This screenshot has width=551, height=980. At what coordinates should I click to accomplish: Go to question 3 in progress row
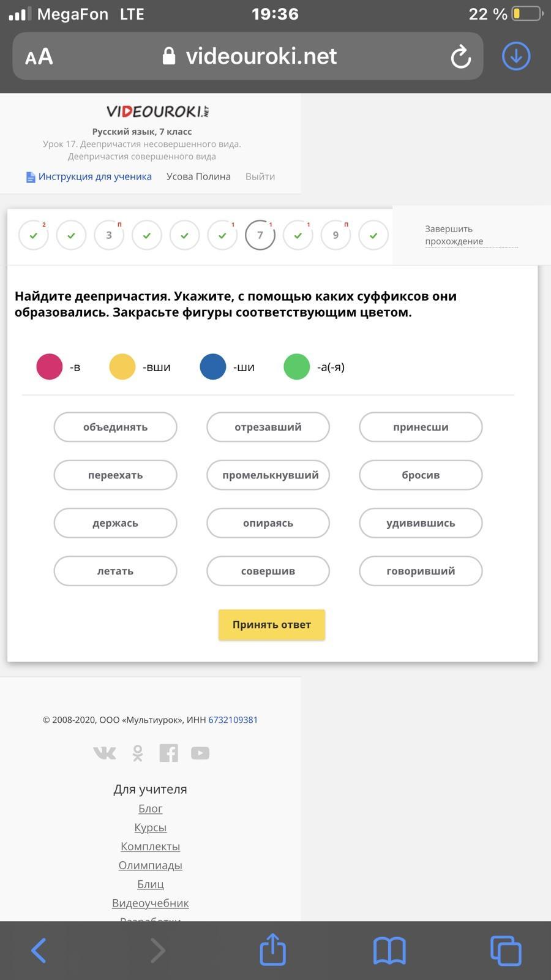pyautogui.click(x=109, y=235)
